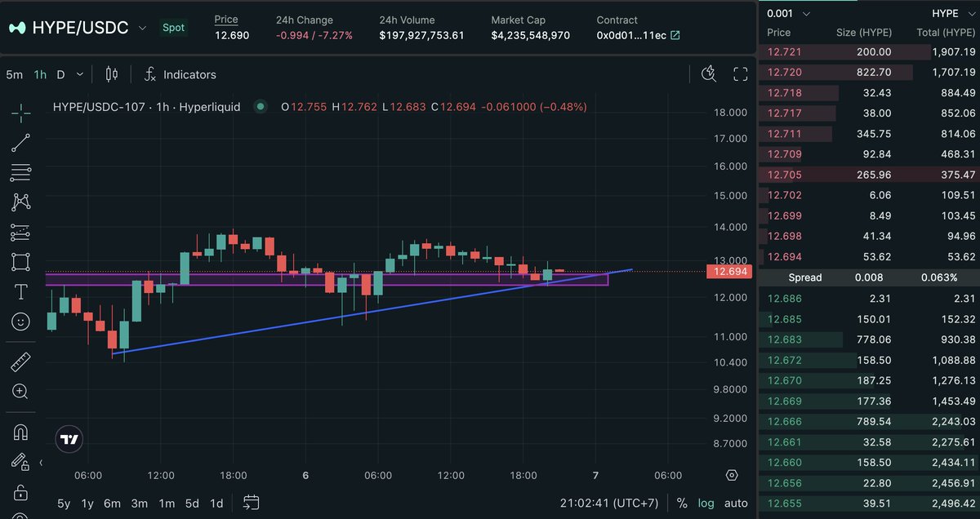Select the trend line drawing tool
The height and width of the screenshot is (519, 980).
point(21,143)
